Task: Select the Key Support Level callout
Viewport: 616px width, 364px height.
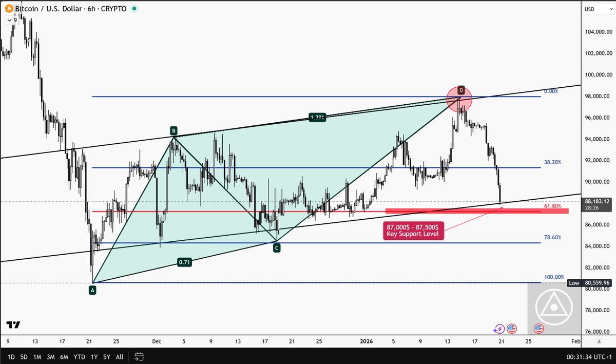Action: click(x=413, y=231)
